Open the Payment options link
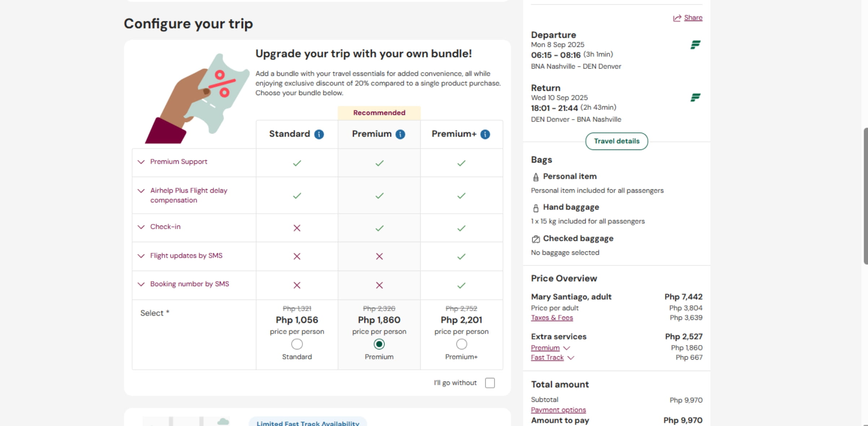This screenshot has width=868, height=426. click(558, 410)
